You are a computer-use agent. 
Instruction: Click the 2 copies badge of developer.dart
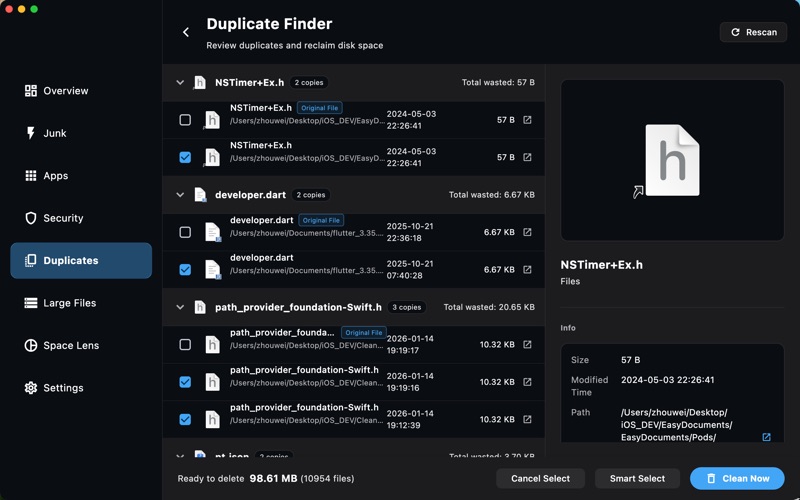tap(311, 195)
